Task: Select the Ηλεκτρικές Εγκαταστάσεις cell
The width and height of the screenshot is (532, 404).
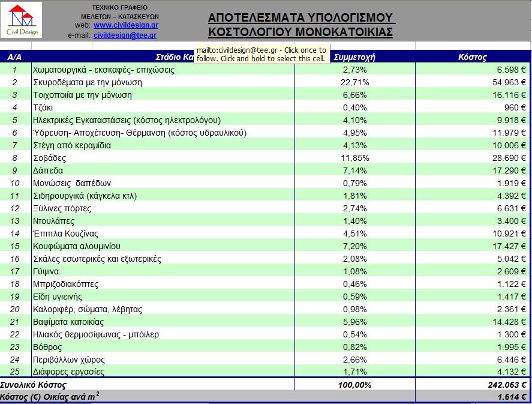Action: coord(163,120)
